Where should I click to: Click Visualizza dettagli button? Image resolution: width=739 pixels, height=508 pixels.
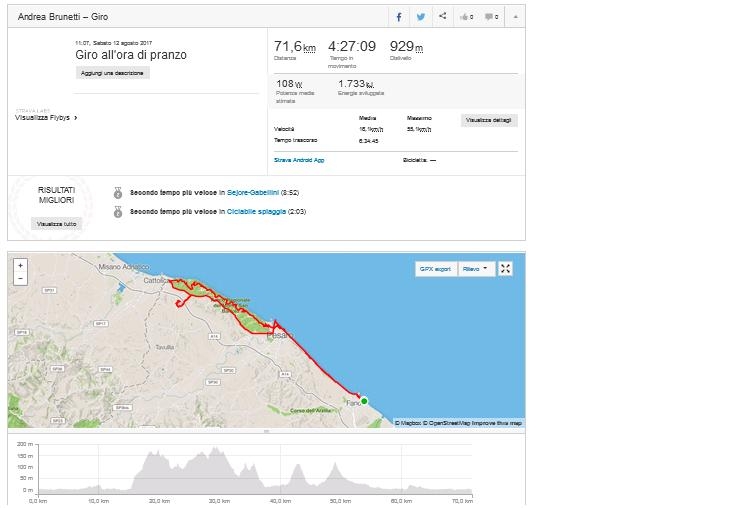coord(489,120)
